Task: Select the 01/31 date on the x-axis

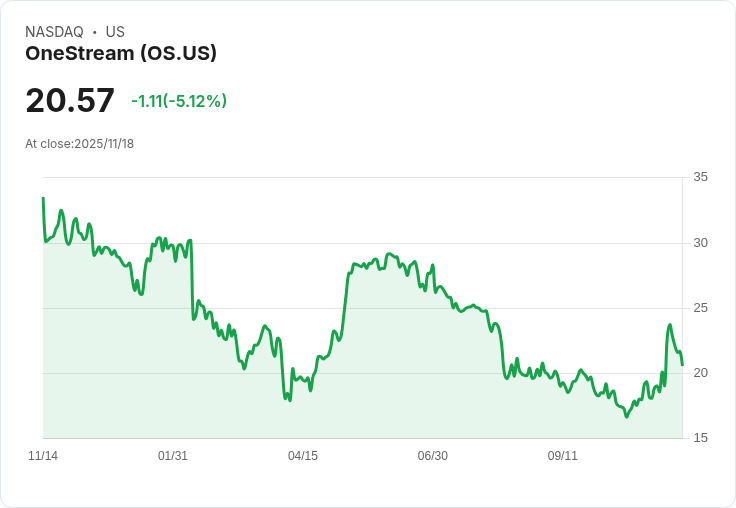Action: coord(173,456)
